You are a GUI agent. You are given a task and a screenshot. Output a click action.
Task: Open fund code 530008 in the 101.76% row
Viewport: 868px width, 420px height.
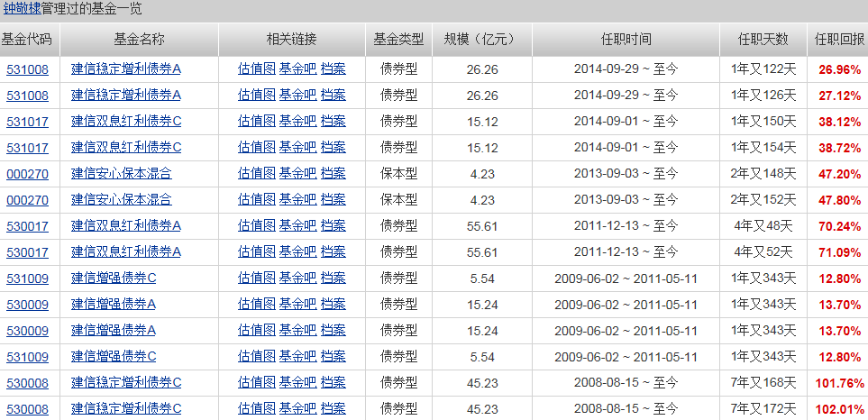27,383
